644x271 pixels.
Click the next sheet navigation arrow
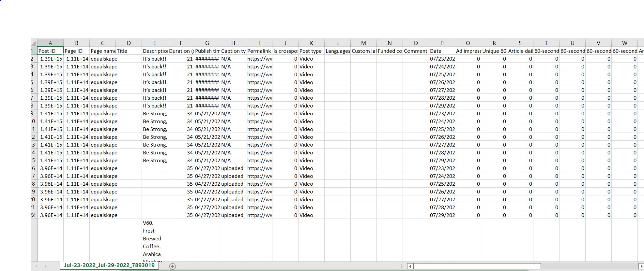coord(46,266)
